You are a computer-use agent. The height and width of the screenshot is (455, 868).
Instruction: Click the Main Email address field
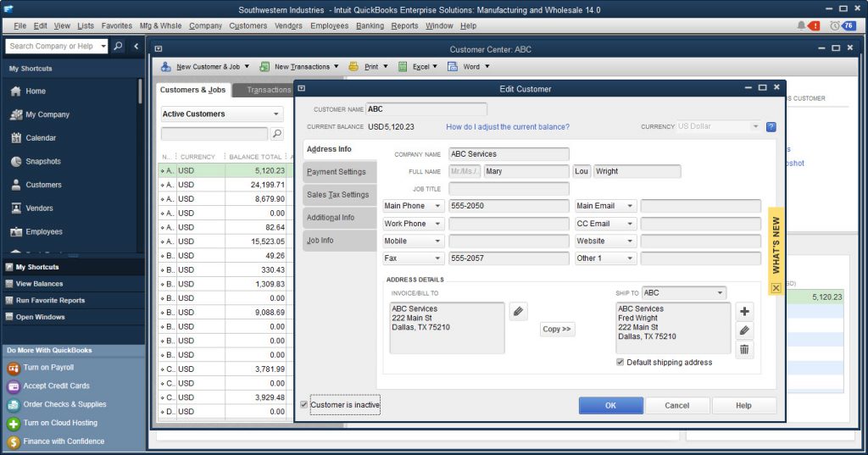700,206
